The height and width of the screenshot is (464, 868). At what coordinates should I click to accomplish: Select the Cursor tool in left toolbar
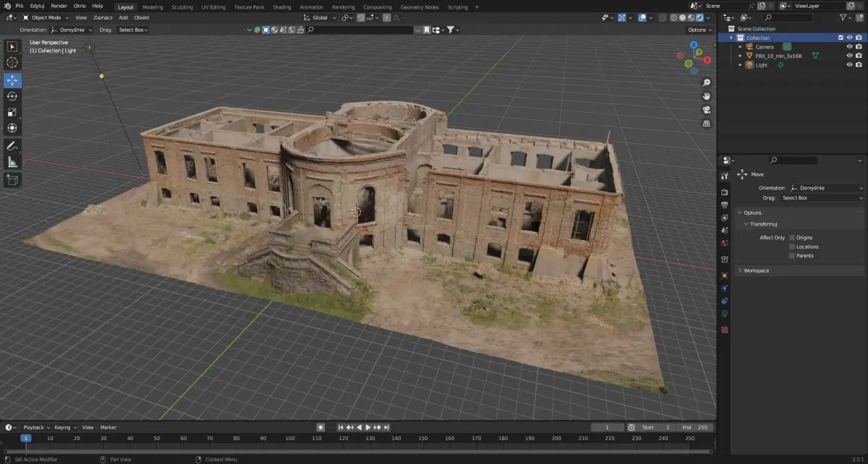click(12, 63)
